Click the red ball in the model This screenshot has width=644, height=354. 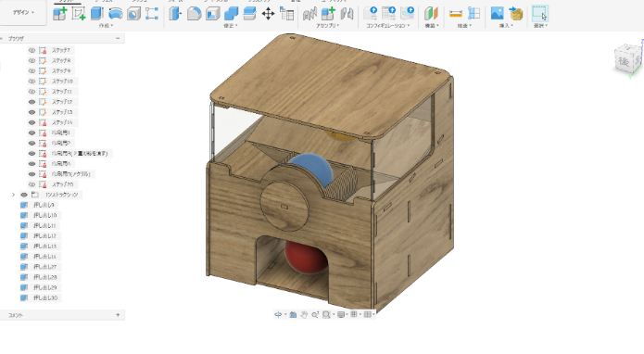[x=306, y=258]
